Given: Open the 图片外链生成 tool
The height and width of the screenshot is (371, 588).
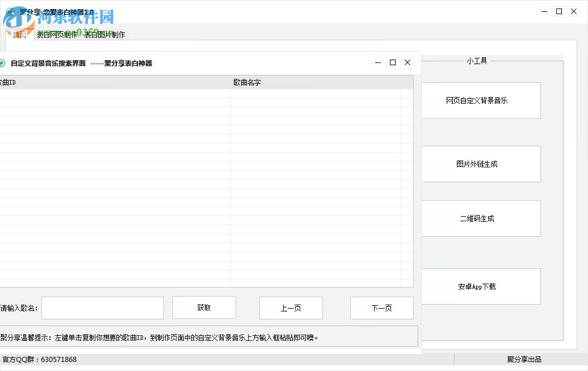Looking at the screenshot, I should [x=481, y=164].
